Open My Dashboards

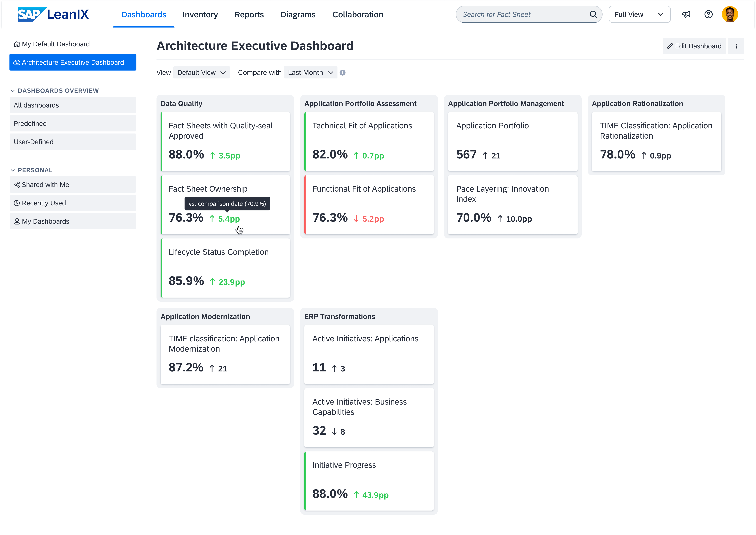73,221
